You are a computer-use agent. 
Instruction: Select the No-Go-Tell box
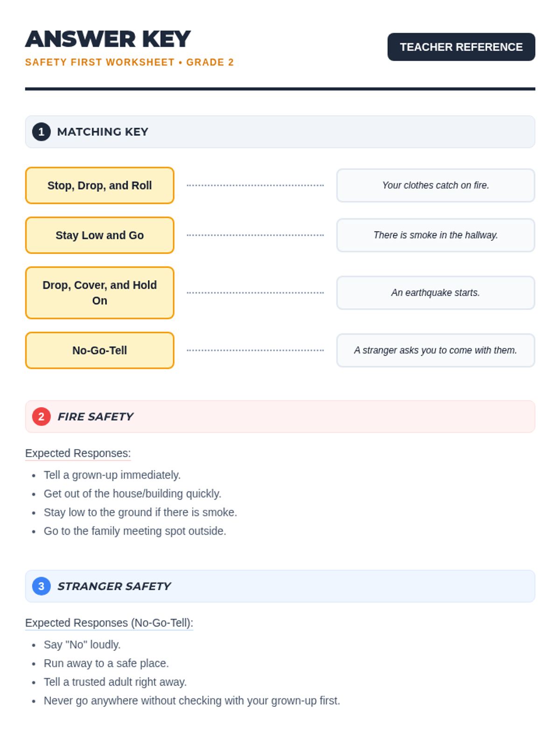(x=99, y=350)
